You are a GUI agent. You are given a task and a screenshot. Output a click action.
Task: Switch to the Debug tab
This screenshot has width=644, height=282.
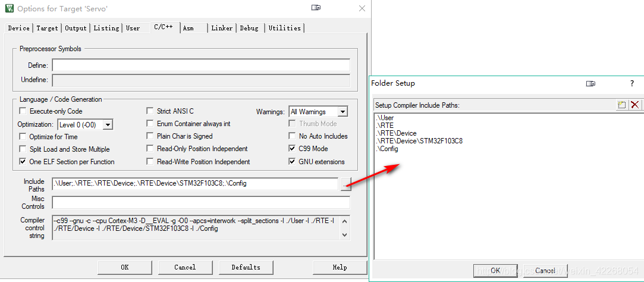[249, 28]
